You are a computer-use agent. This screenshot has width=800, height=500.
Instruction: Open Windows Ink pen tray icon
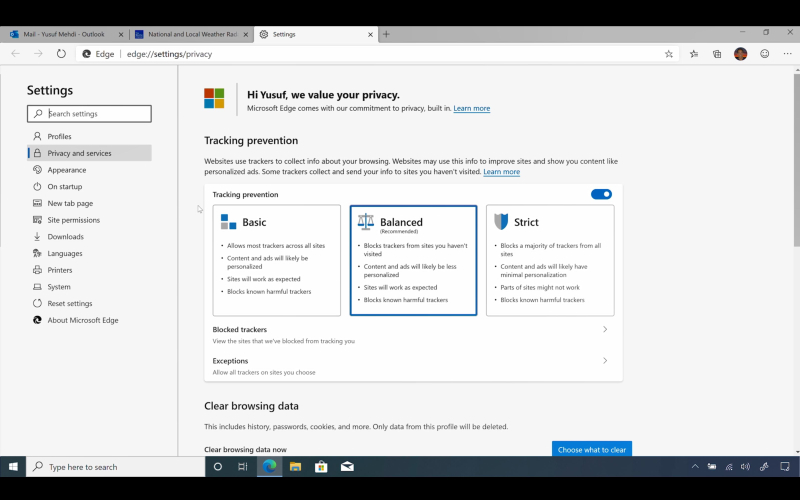(764, 466)
